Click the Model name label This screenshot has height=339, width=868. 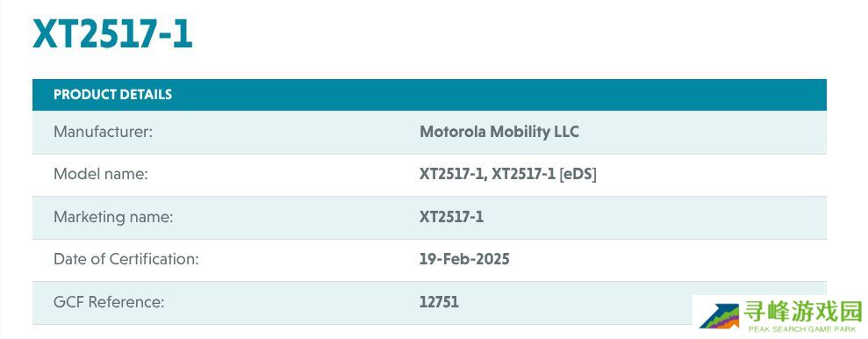coord(101,175)
